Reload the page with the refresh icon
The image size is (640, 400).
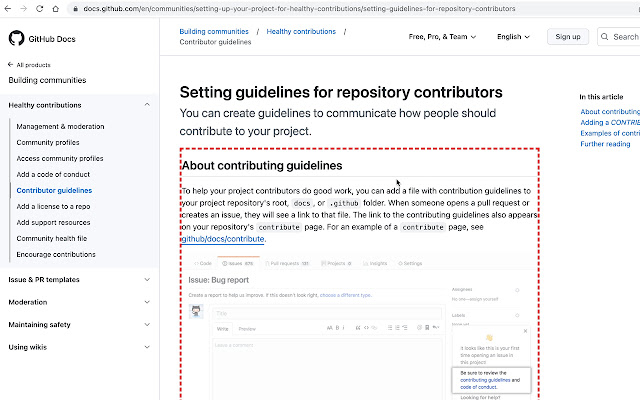(39, 8)
